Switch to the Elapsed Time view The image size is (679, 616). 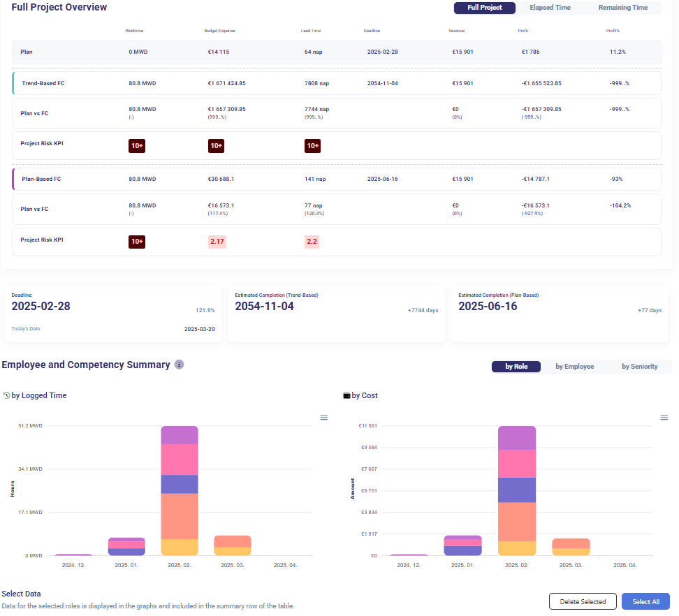tap(550, 8)
